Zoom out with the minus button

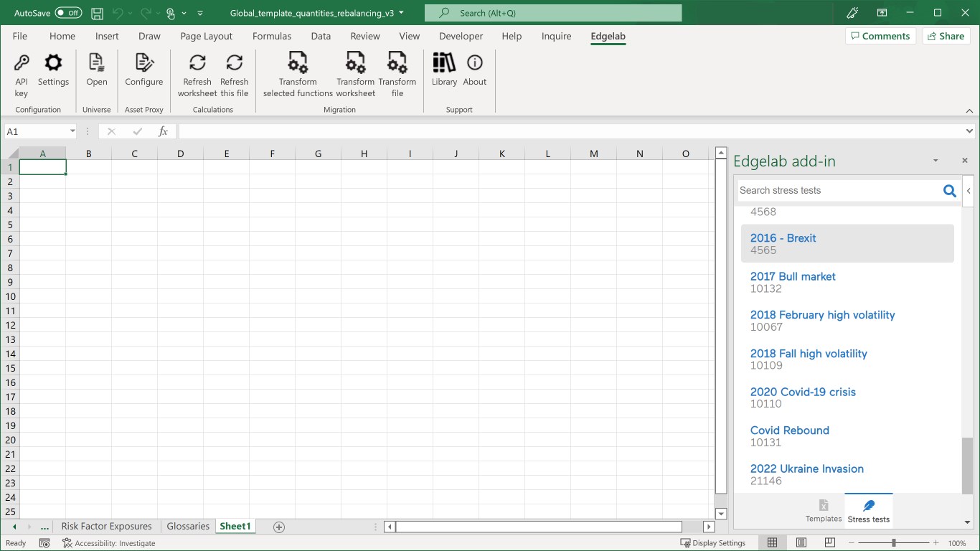[850, 543]
